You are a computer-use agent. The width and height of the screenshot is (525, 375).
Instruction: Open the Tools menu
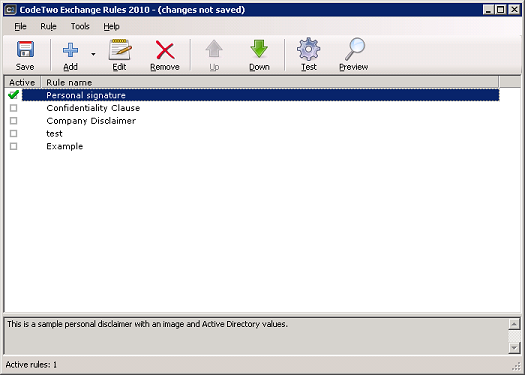(x=80, y=26)
